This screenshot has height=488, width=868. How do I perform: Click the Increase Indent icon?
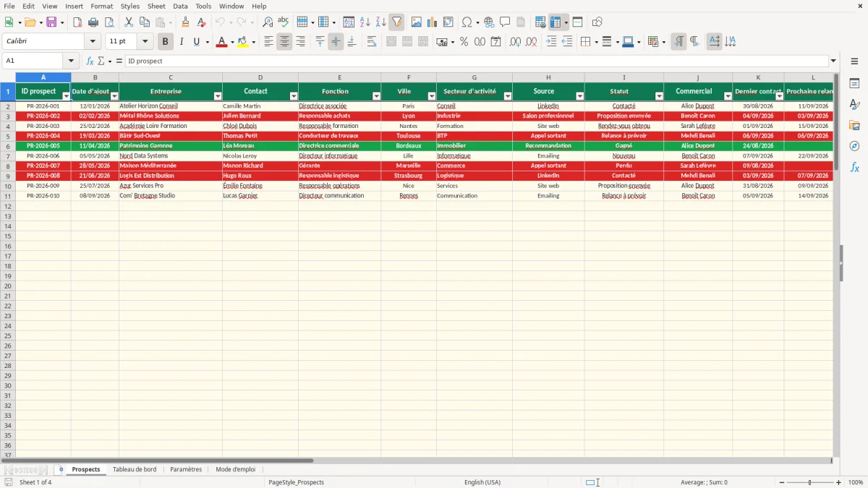click(x=551, y=42)
